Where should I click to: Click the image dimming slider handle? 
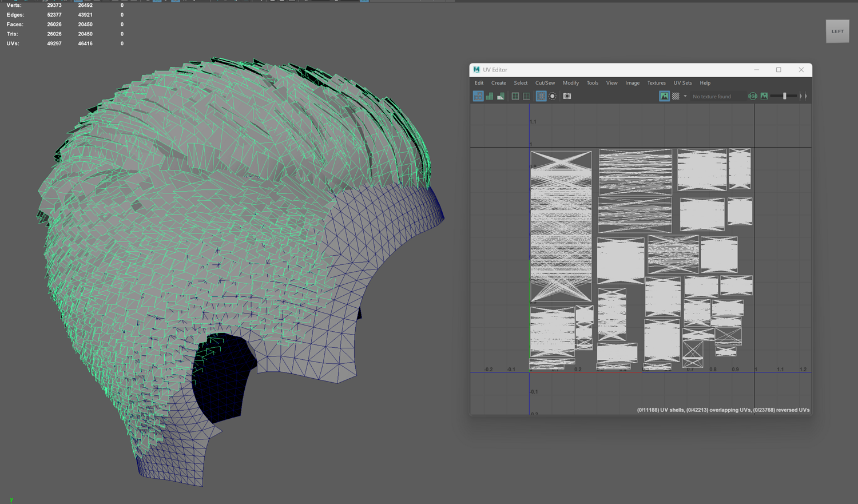click(x=785, y=96)
